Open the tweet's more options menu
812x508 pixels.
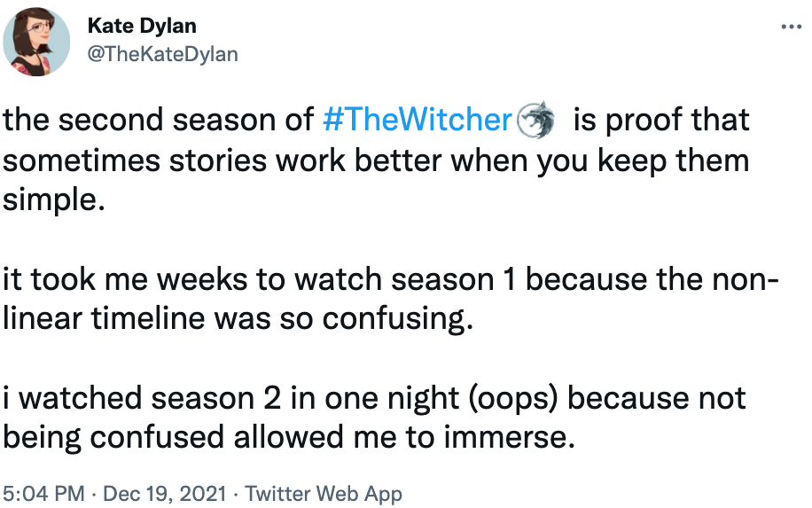coord(791,27)
